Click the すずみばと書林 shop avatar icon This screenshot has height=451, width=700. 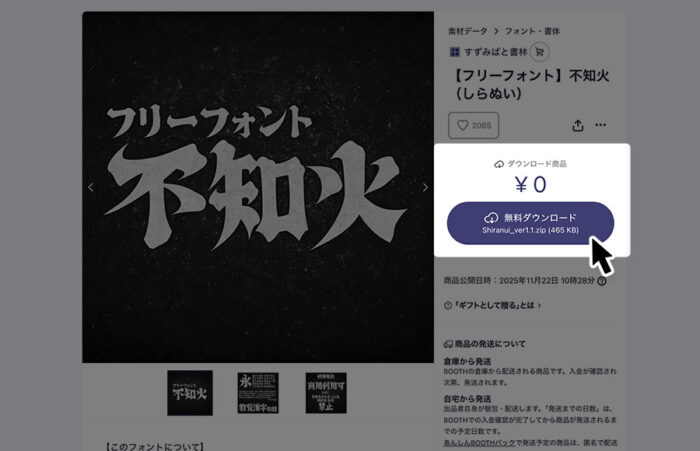(454, 52)
